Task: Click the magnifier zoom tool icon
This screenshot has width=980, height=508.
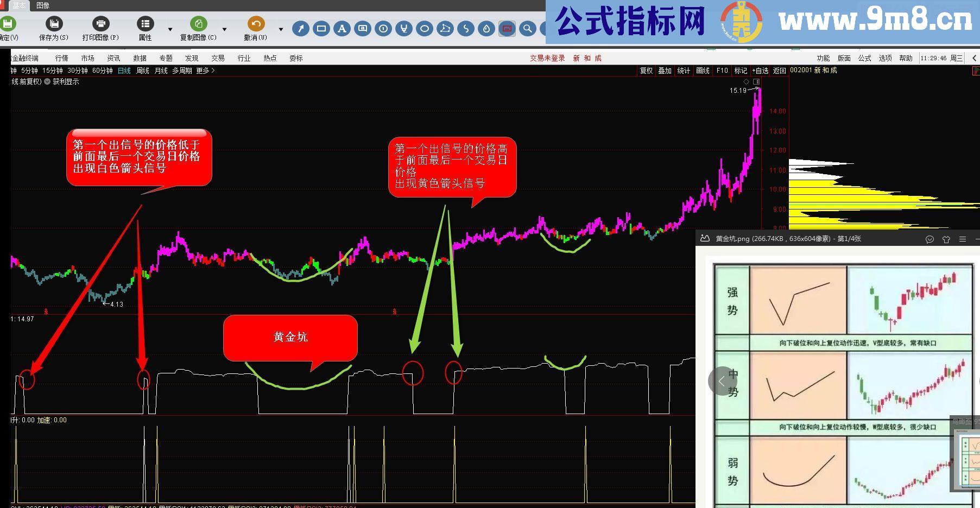Action: 527,29
